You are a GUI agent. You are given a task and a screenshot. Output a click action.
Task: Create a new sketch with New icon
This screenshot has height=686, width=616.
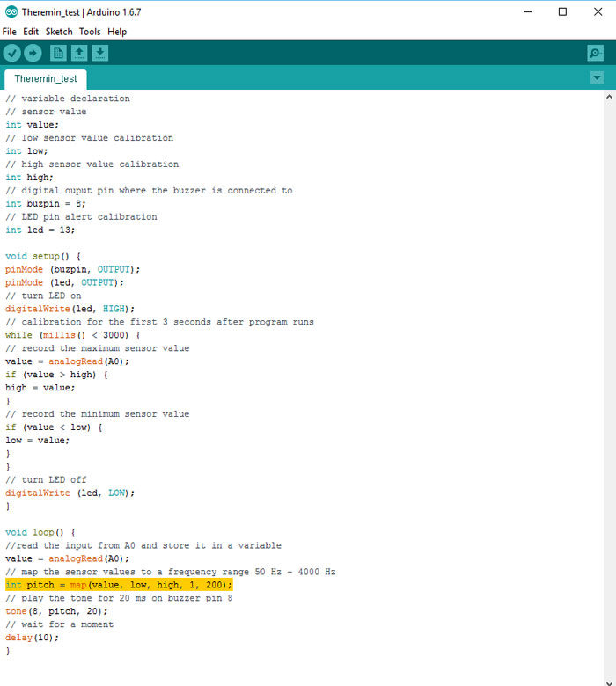point(58,54)
